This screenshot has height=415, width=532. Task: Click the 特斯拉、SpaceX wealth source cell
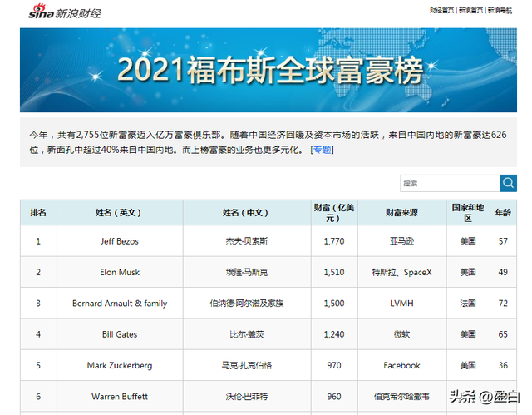[402, 272]
